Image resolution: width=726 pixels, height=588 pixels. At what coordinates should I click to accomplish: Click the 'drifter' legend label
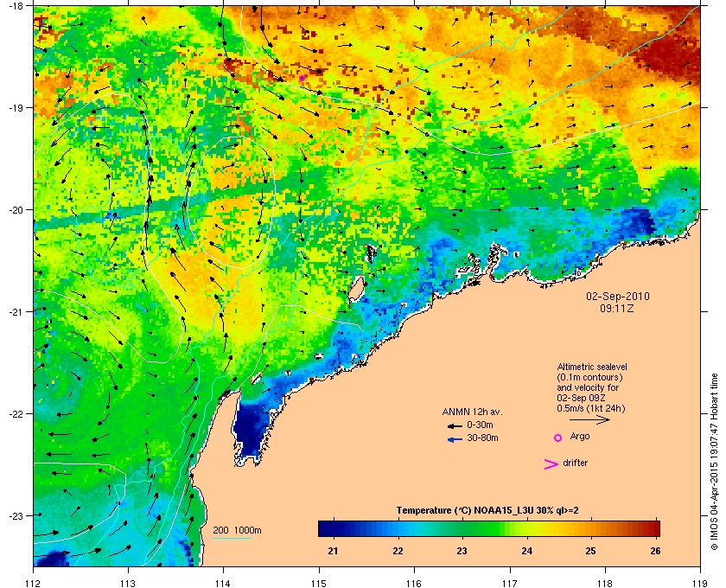pyautogui.click(x=575, y=463)
